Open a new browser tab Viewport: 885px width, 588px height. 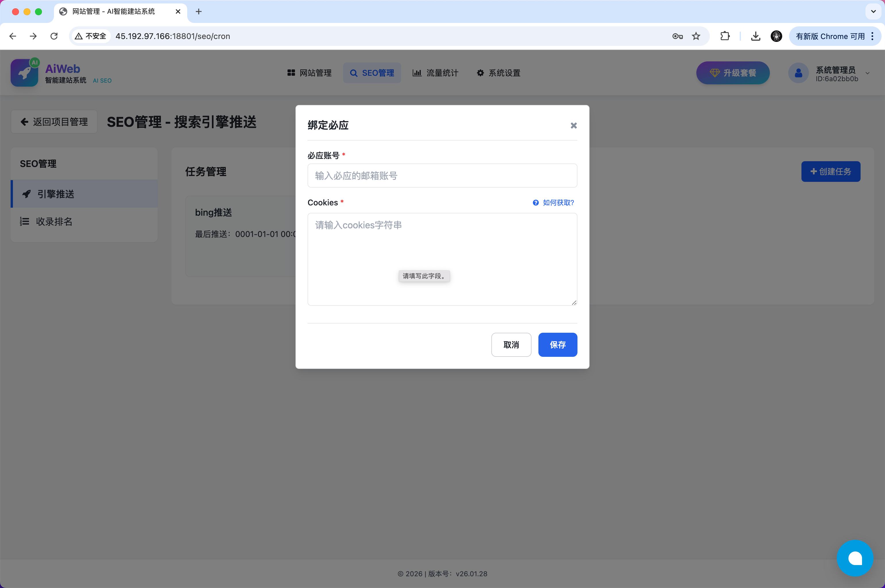tap(198, 12)
